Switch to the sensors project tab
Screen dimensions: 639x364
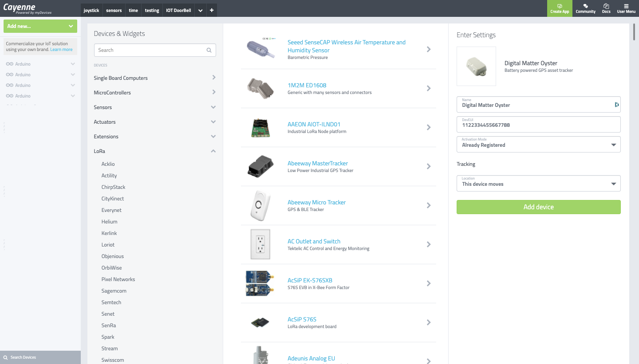coord(114,10)
